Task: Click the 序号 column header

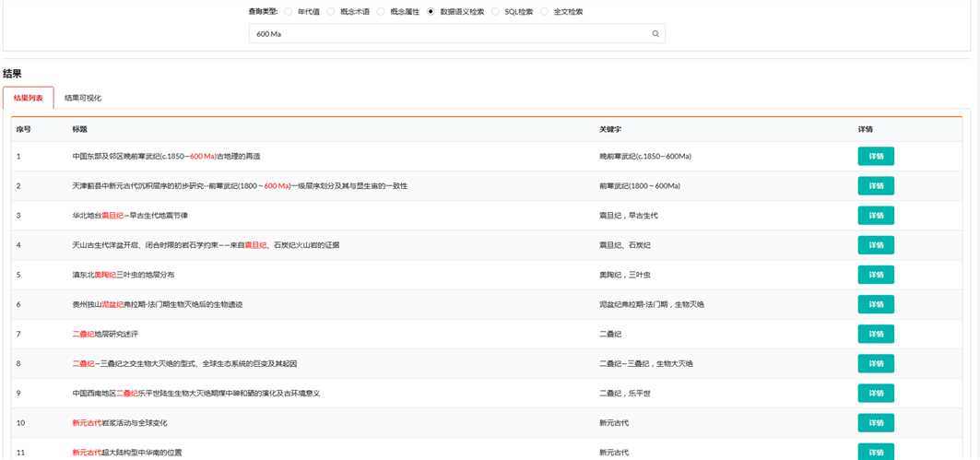Action: pyautogui.click(x=23, y=129)
